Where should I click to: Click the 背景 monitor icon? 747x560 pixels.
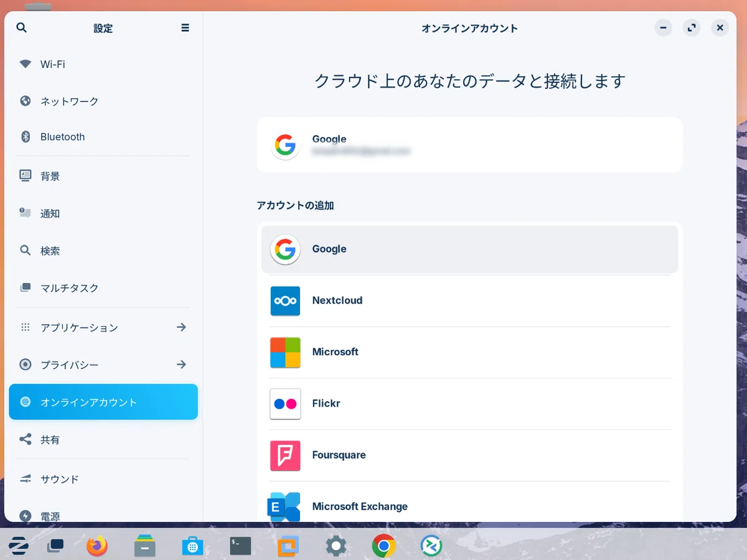26,176
